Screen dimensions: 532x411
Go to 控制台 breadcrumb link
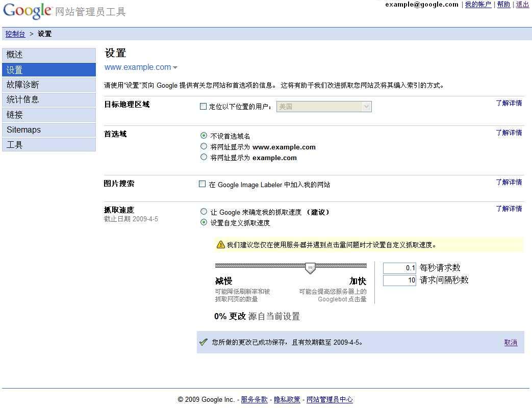15,34
